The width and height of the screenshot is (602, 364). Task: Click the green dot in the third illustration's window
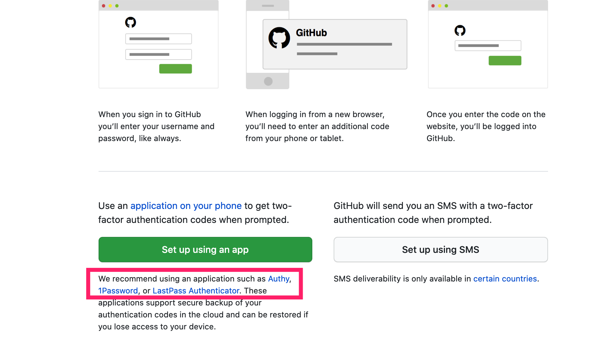[x=447, y=6]
